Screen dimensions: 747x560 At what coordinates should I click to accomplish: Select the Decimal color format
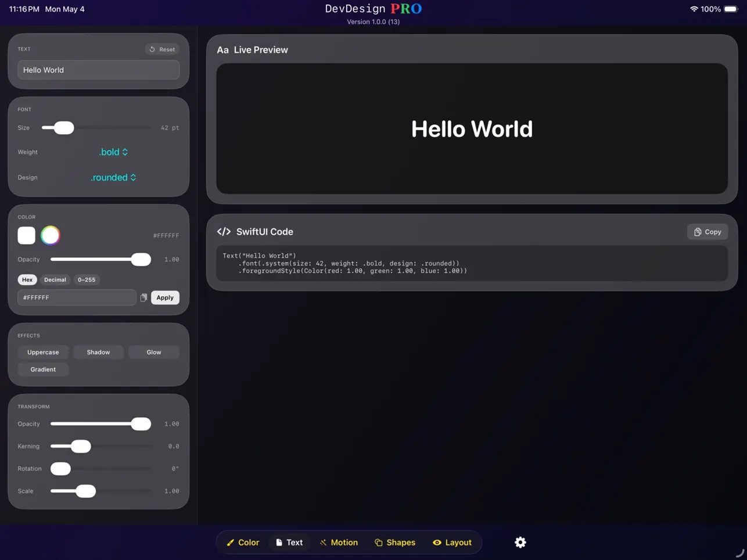pos(55,279)
